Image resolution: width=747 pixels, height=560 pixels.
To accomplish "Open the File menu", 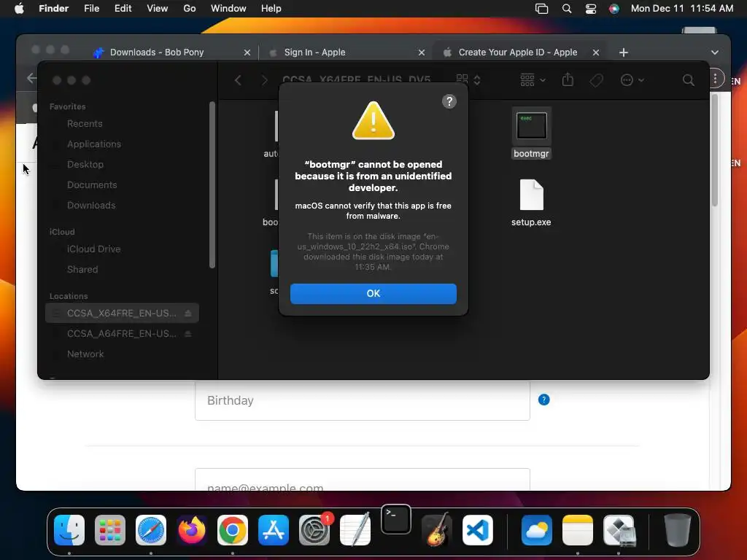I will click(91, 9).
